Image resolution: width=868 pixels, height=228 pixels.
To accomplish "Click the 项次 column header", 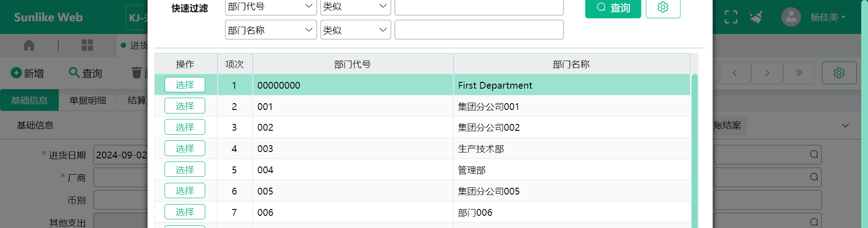I will pos(235,64).
